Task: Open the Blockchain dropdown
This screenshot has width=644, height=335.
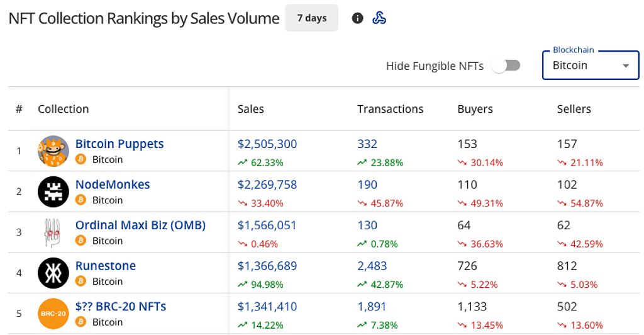Action: pos(590,65)
